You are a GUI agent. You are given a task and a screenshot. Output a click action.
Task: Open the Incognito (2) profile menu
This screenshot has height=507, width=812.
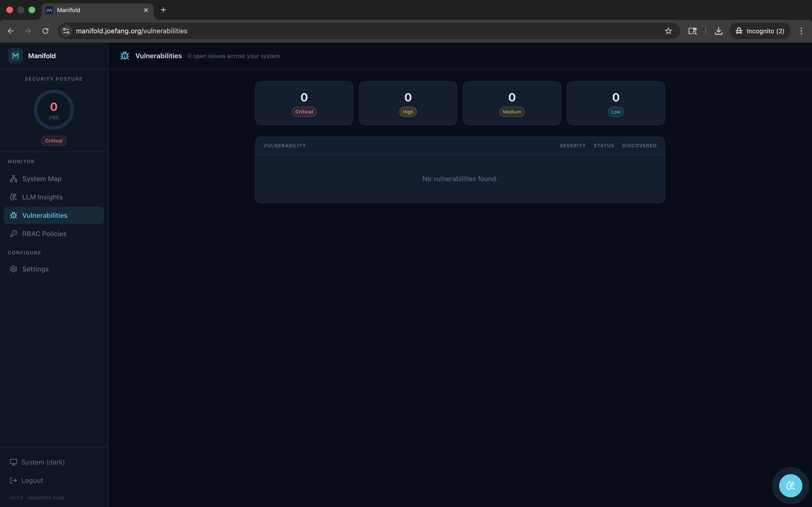(x=760, y=31)
